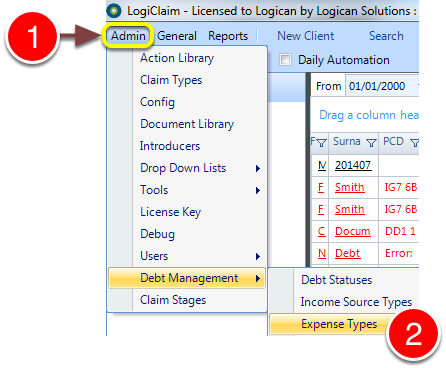Click the Search button
Screen dimensions: 446x368
point(386,36)
